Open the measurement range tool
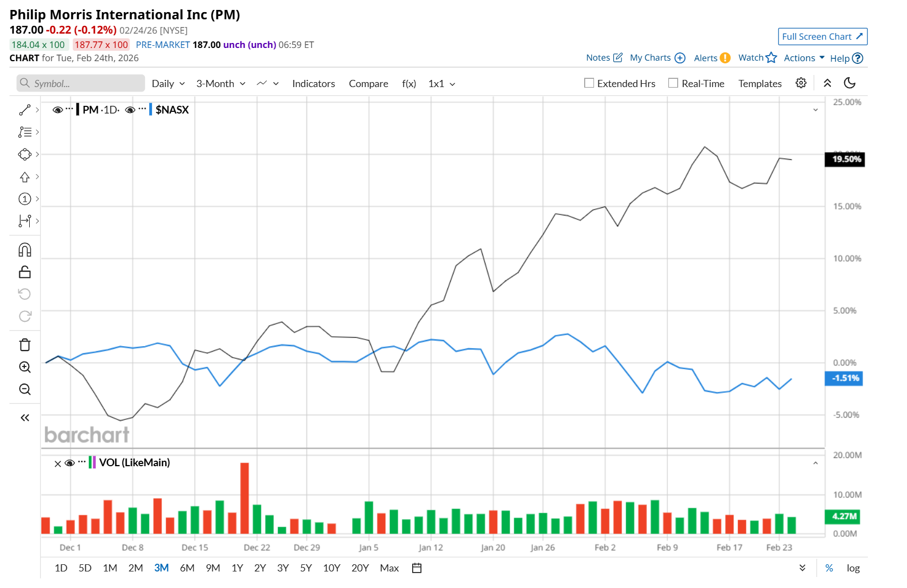 click(25, 221)
